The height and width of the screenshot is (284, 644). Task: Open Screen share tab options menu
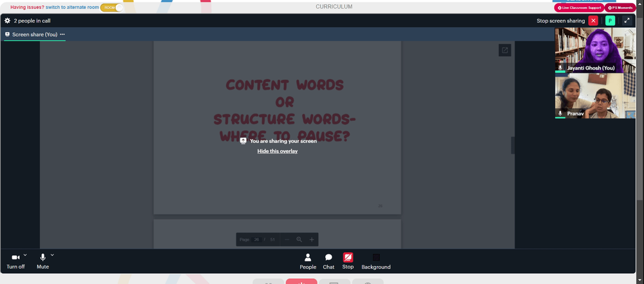coord(62,35)
